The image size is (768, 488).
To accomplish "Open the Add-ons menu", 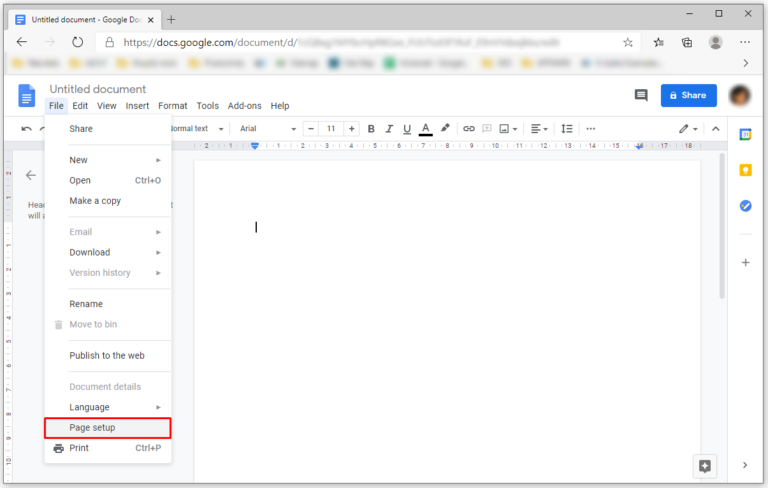I will pos(244,106).
